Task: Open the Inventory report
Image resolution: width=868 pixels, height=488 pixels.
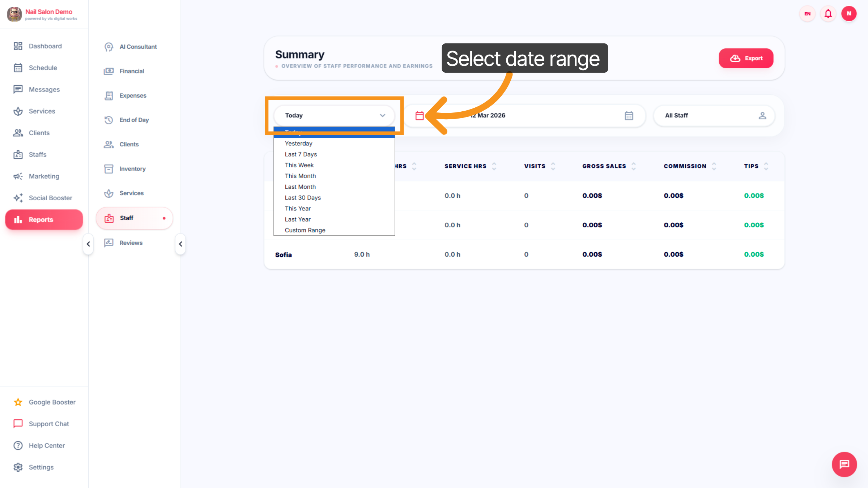Action: (132, 168)
